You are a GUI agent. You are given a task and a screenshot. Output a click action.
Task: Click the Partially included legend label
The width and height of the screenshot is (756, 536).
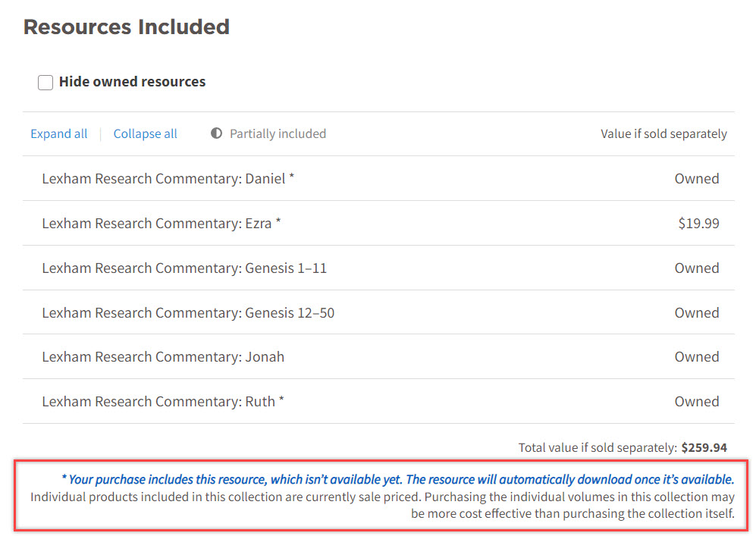point(278,134)
